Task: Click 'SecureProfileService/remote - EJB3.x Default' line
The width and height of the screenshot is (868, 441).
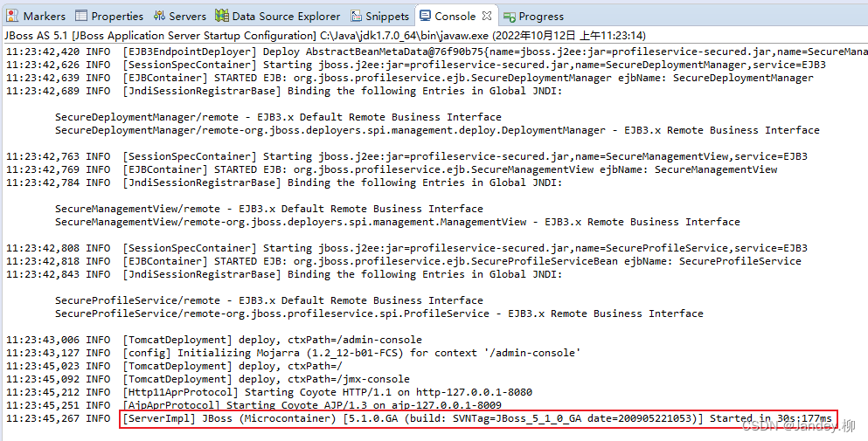Action: [x=268, y=300]
